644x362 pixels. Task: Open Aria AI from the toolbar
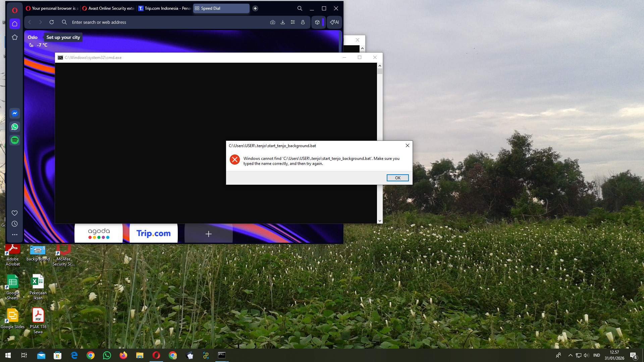[334, 22]
